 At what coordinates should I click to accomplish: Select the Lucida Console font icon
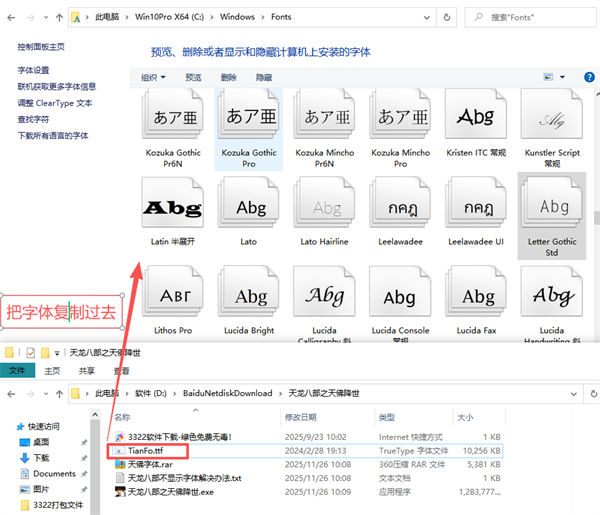point(400,292)
